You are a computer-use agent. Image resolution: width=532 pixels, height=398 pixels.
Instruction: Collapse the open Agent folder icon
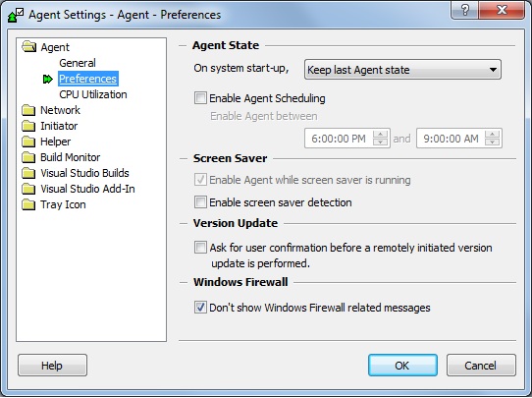(x=29, y=46)
